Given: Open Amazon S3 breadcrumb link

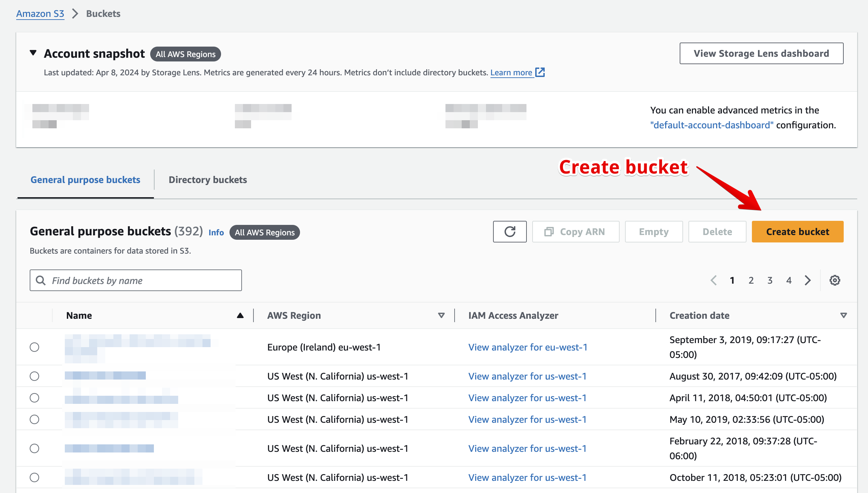Looking at the screenshot, I should coord(40,14).
